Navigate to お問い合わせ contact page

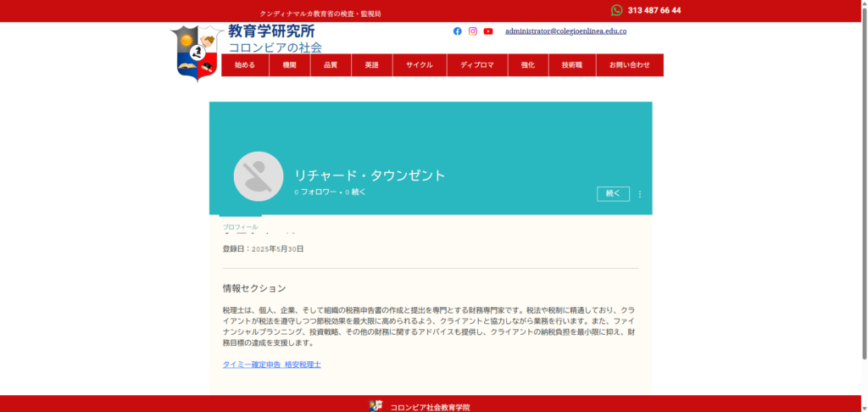[629, 65]
